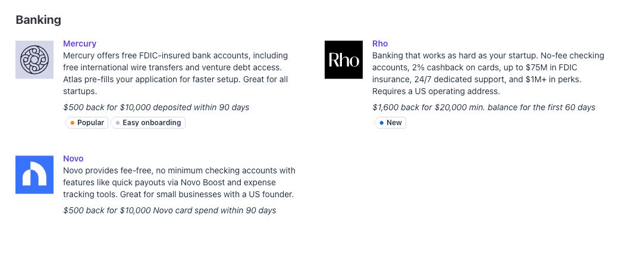This screenshot has height=255, width=644.
Task: Click the Banking section heading
Action: point(38,20)
